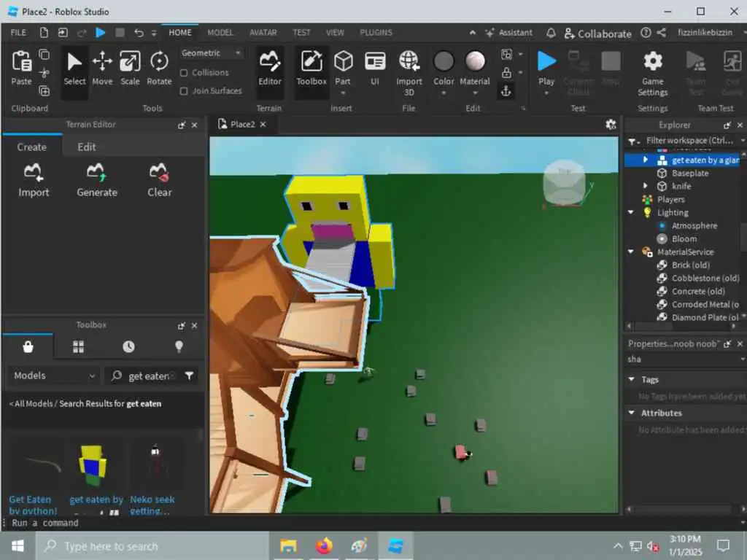Viewport: 747px width, 560px height.
Task: Open the VIEW ribbon tab
Action: point(335,32)
